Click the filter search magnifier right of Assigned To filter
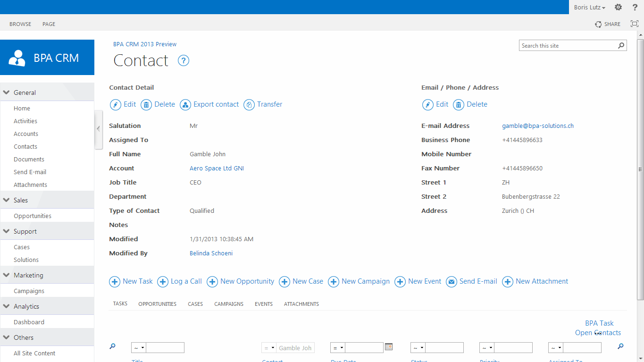The width and height of the screenshot is (644, 362). (x=620, y=346)
